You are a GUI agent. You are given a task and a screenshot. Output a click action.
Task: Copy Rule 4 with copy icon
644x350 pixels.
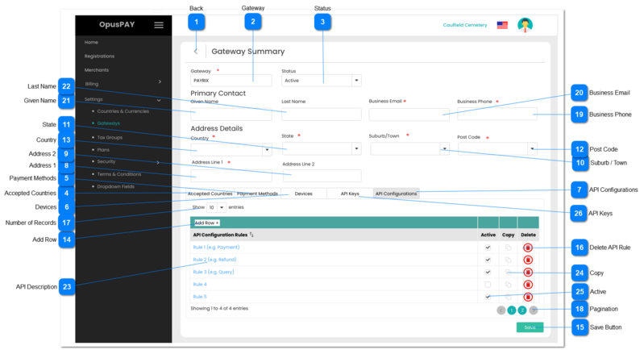click(508, 284)
